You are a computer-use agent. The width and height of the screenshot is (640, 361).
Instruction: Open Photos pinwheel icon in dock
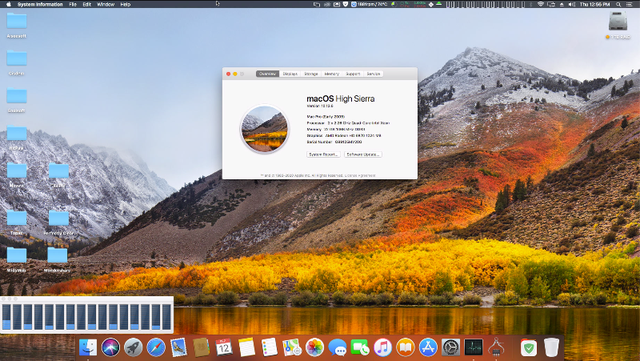pyautogui.click(x=315, y=348)
